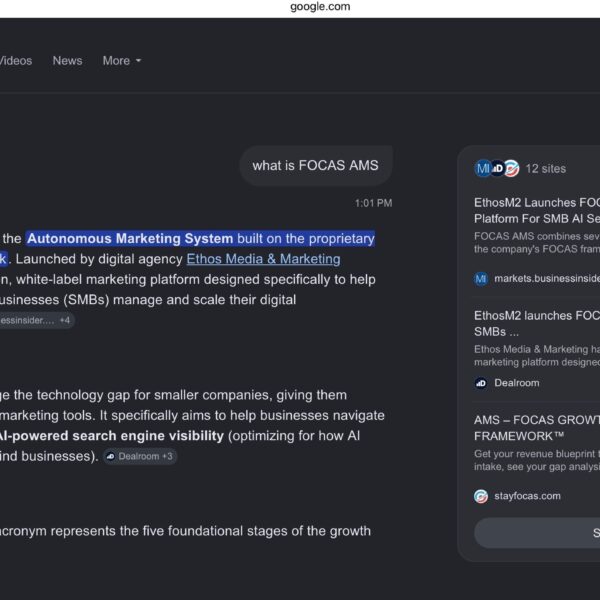Open the Dealroom +3 source chip
Screen dimensions: 600x600
click(x=140, y=456)
